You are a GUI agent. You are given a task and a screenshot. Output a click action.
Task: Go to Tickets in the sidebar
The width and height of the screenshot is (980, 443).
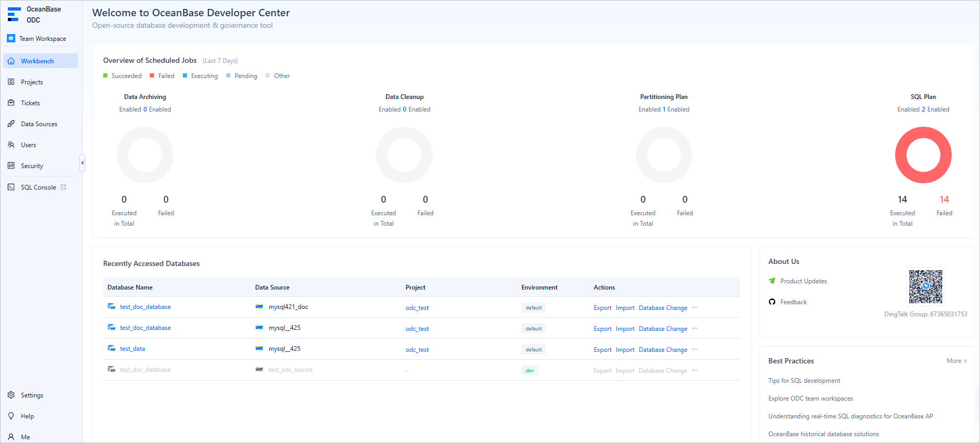[x=30, y=103]
